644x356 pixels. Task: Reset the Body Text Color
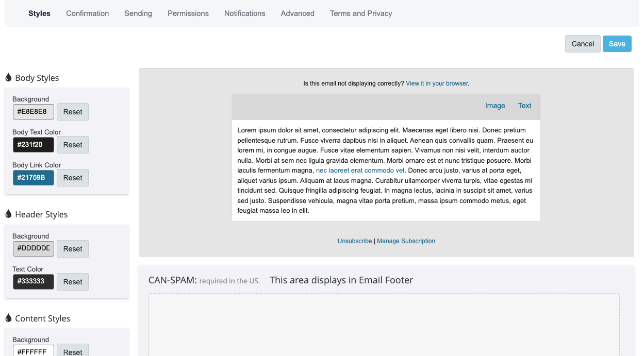pyautogui.click(x=73, y=145)
